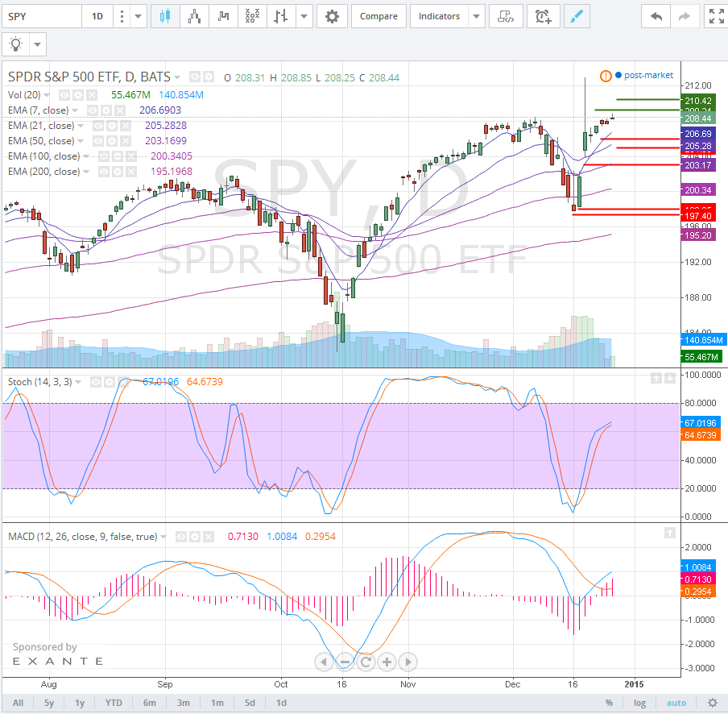
Task: Zoom out using the minus control
Action: [x=345, y=662]
